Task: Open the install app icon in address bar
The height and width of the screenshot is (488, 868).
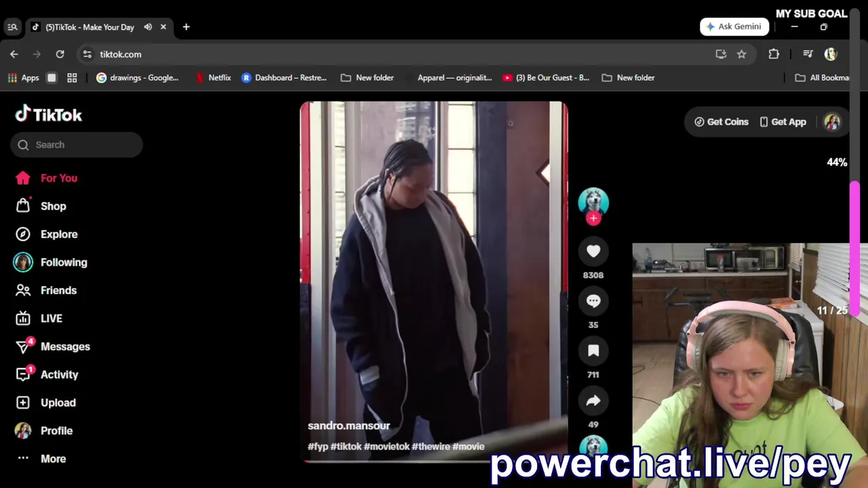Action: point(721,54)
